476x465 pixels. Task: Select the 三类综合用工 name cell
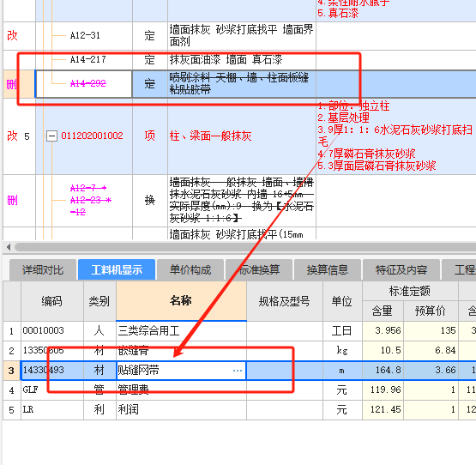(x=181, y=331)
